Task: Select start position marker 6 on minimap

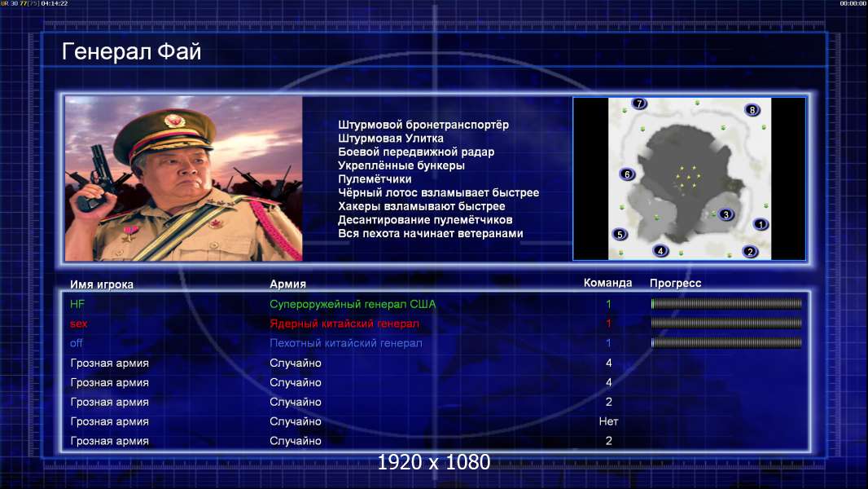Action: pyautogui.click(x=627, y=174)
